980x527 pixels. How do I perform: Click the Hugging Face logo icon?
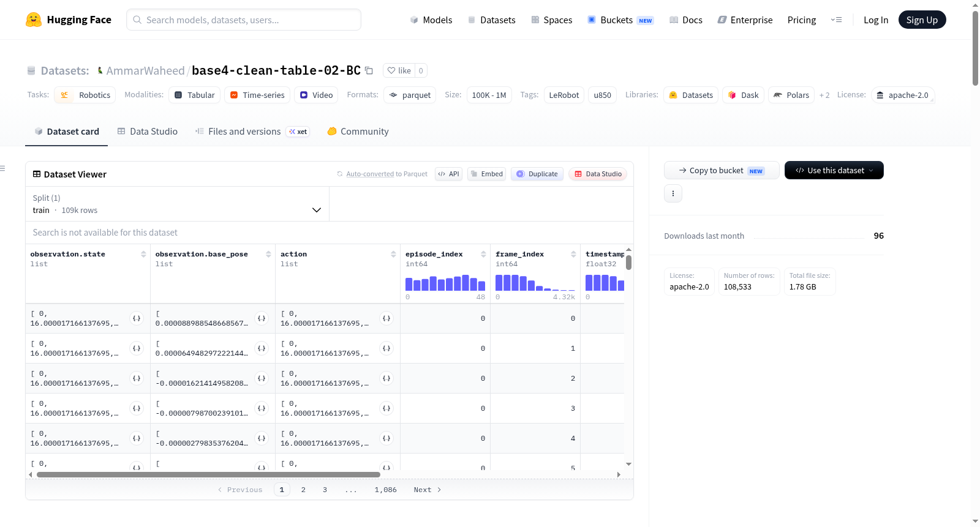34,20
